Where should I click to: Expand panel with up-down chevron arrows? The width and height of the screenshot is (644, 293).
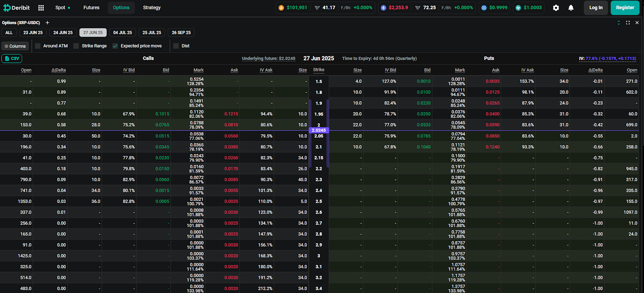(619, 23)
